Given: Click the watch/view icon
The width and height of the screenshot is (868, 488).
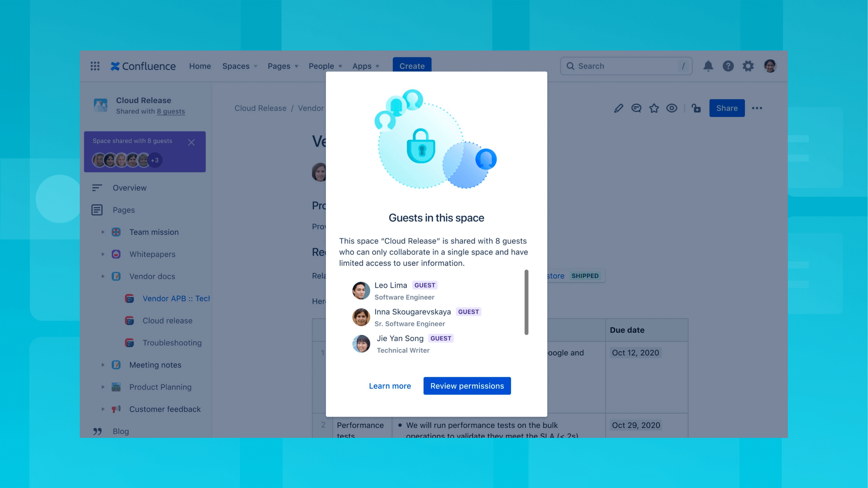Looking at the screenshot, I should (x=672, y=108).
